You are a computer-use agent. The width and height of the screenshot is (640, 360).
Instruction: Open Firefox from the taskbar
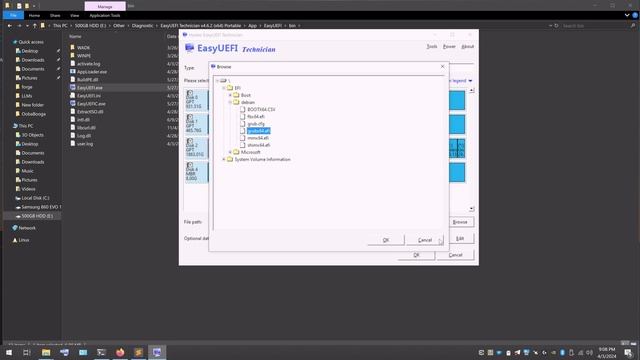pos(120,353)
